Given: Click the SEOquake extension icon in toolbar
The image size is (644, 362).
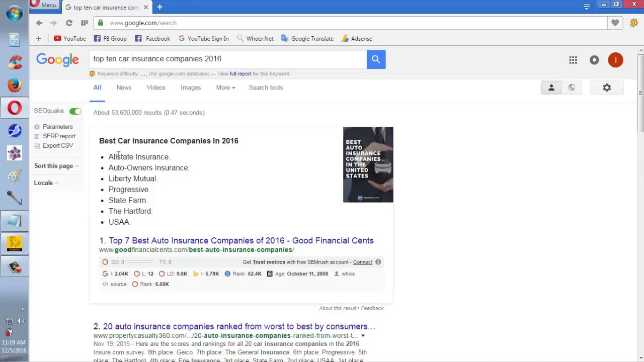Looking at the screenshot, I should click(633, 23).
